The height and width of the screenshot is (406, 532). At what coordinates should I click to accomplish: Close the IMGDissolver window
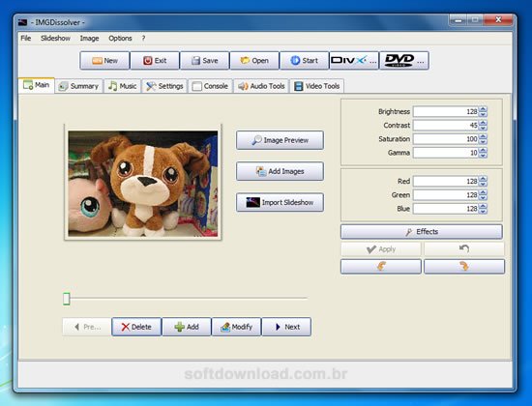[498, 20]
